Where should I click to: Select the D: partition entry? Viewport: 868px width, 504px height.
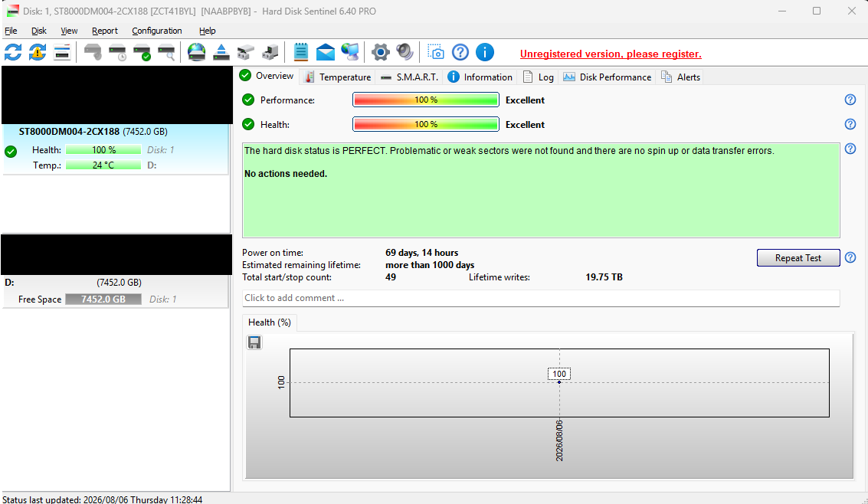115,292
